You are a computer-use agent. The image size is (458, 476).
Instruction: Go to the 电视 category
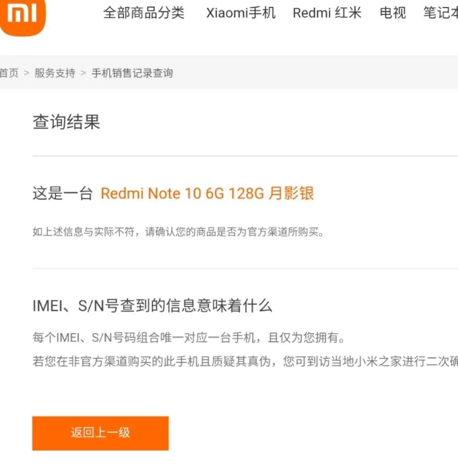[393, 13]
